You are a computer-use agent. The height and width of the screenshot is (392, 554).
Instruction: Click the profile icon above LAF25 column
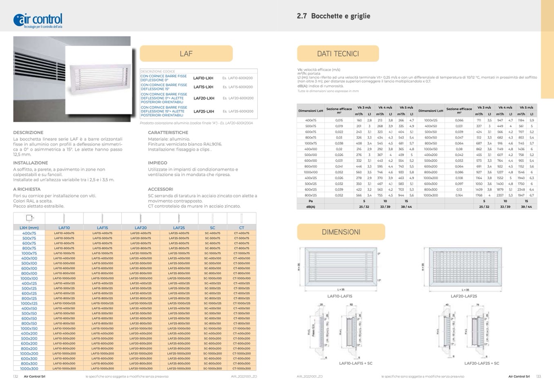(179, 218)
